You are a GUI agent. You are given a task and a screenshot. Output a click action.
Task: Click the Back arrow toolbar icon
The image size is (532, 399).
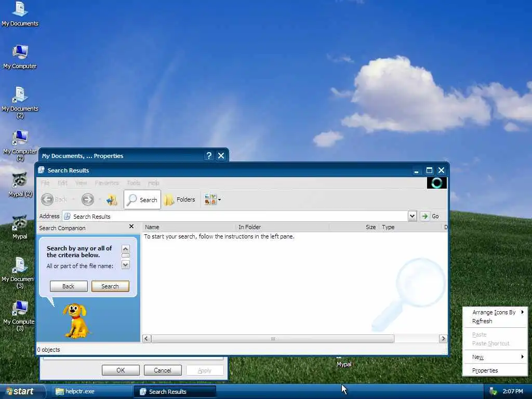tap(47, 199)
